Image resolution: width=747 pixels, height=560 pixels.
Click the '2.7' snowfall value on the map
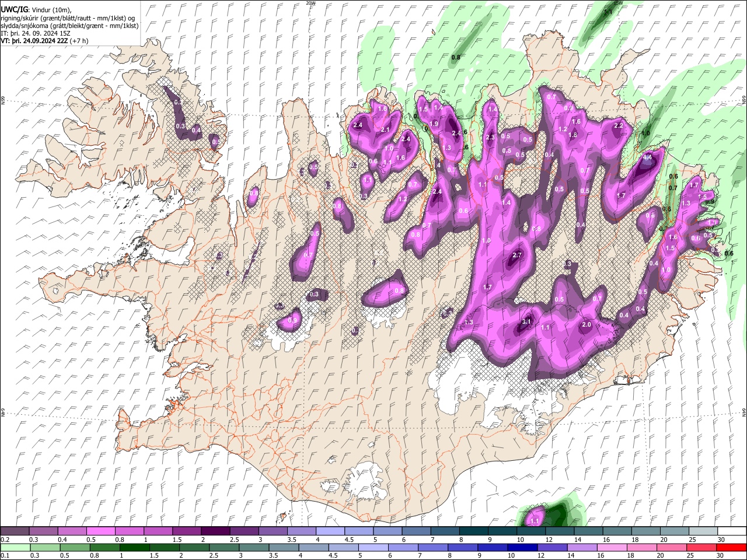(517, 256)
